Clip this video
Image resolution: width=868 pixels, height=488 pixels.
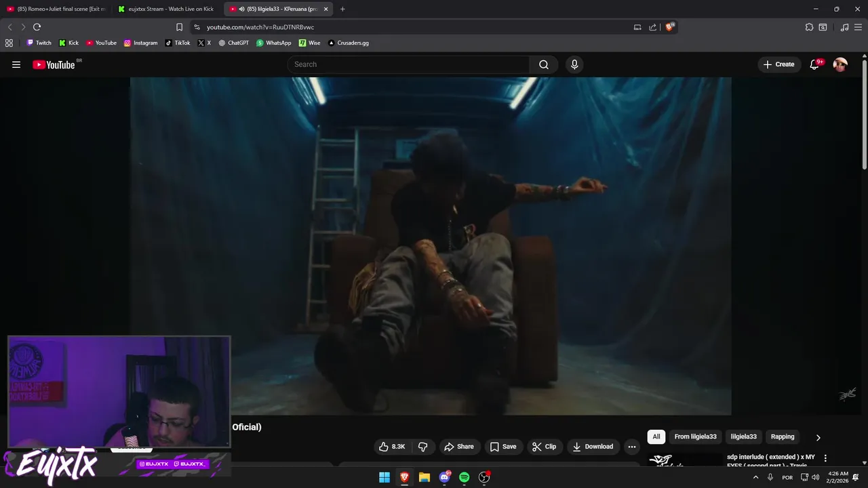[544, 447]
